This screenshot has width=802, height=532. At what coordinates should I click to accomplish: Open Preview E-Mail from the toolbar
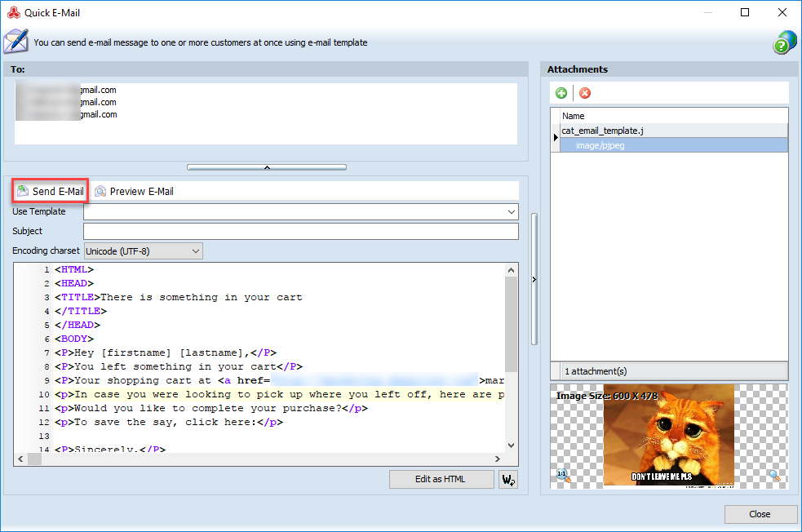tap(134, 192)
